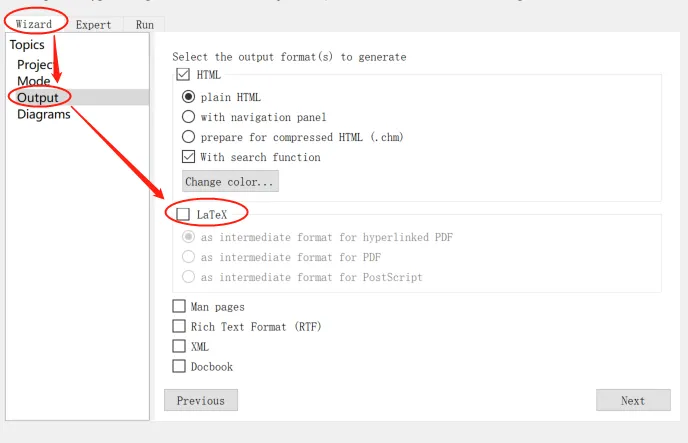Uncheck the HTML output checkbox

pyautogui.click(x=183, y=75)
